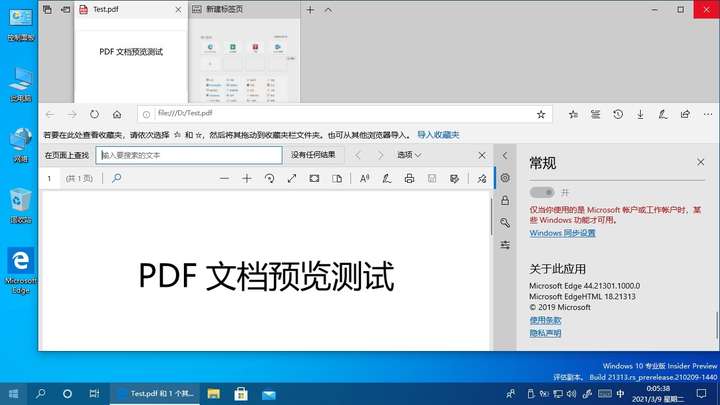Click the settings panel scrollbar

(x=717, y=325)
